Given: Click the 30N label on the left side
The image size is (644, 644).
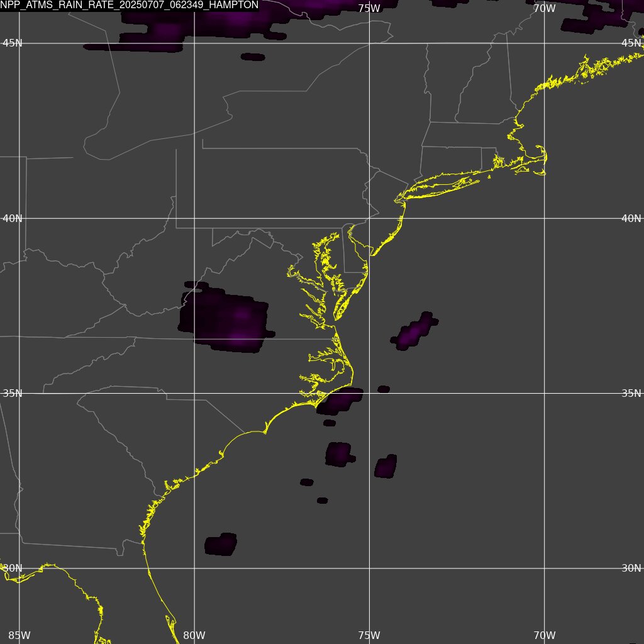Looking at the screenshot, I should 13,569.
